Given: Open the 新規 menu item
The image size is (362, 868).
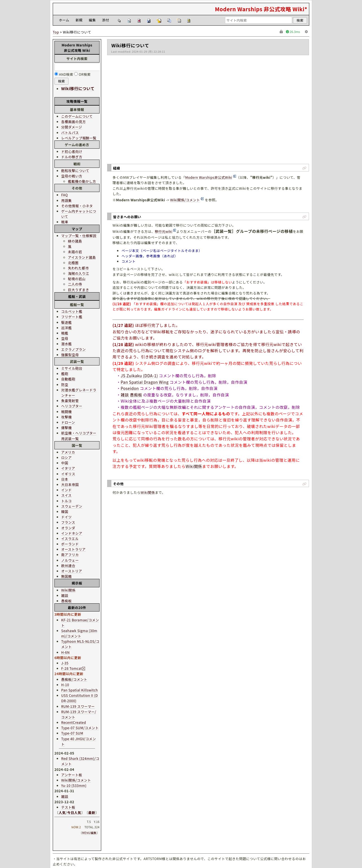Looking at the screenshot, I should tap(79, 20).
